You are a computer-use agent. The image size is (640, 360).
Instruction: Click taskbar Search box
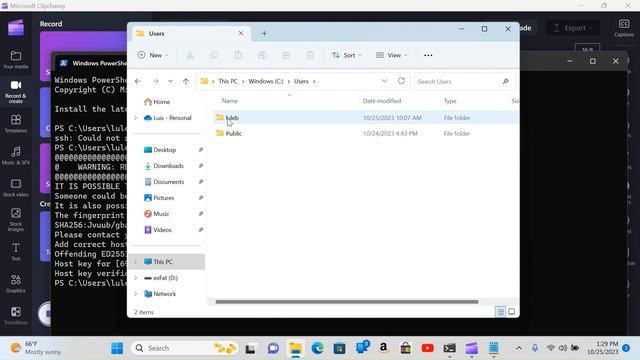tap(184, 348)
